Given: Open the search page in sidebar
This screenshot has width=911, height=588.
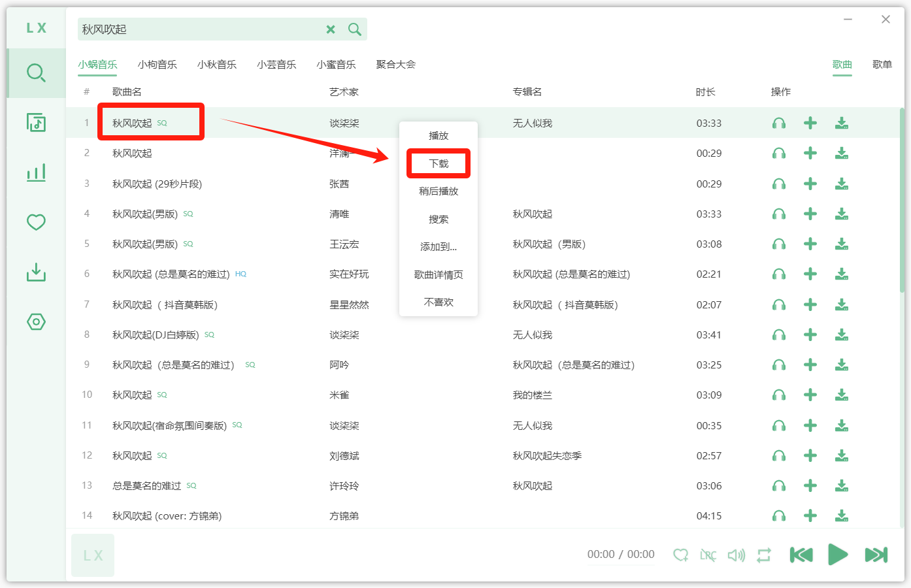Looking at the screenshot, I should tap(36, 73).
